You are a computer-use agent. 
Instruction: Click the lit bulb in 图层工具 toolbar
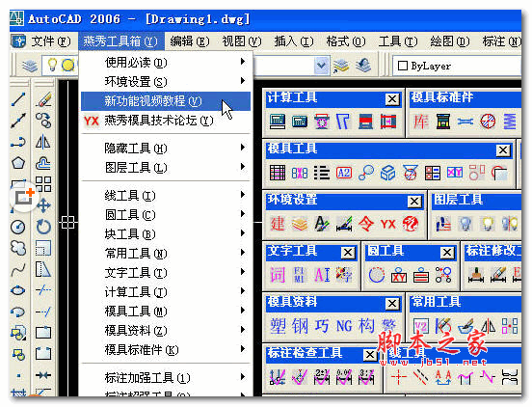[x=488, y=224]
